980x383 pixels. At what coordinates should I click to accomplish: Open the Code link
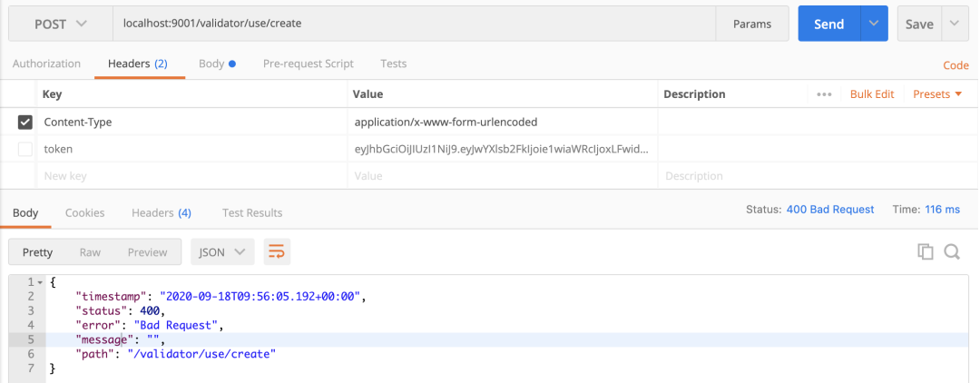pyautogui.click(x=955, y=65)
